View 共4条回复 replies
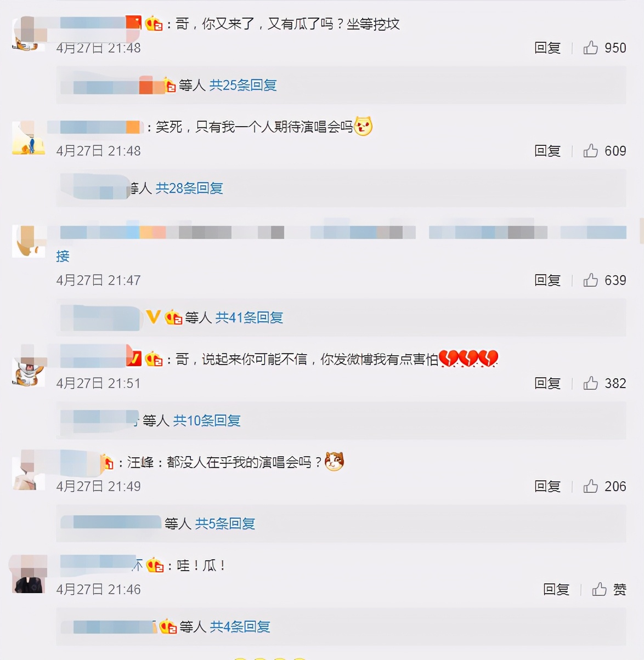 [x=240, y=627]
